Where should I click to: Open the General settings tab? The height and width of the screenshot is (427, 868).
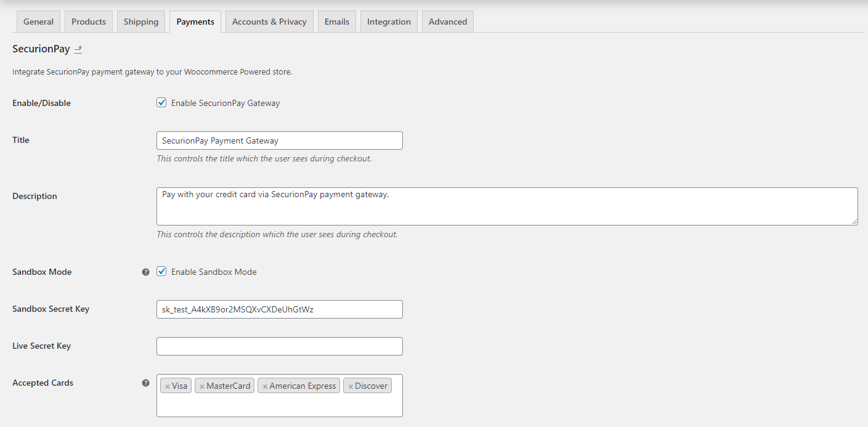[x=38, y=22]
